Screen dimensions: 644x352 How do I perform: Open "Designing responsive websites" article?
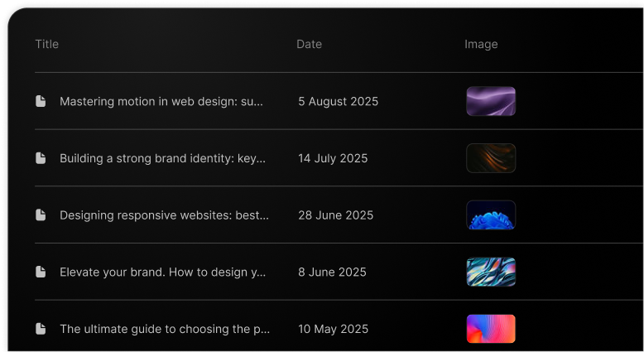[x=164, y=215]
